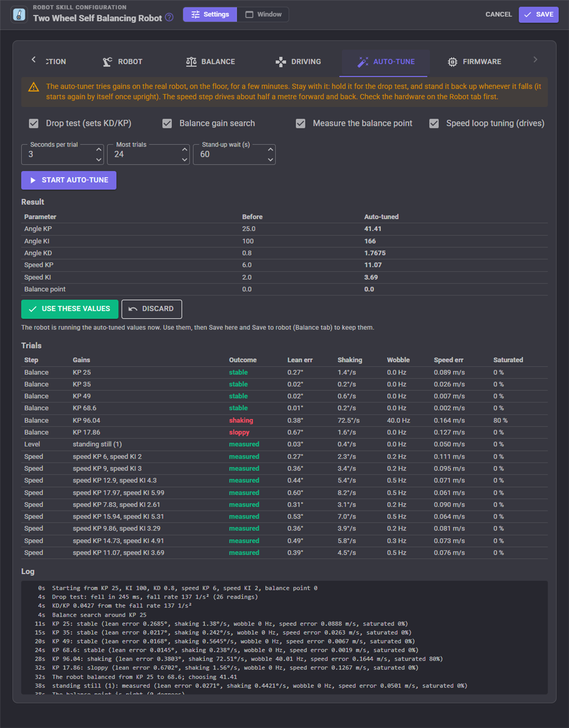Viewport: 569px width, 728px height.
Task: Click auto-tuned Angle KI value 166
Action: pos(370,241)
